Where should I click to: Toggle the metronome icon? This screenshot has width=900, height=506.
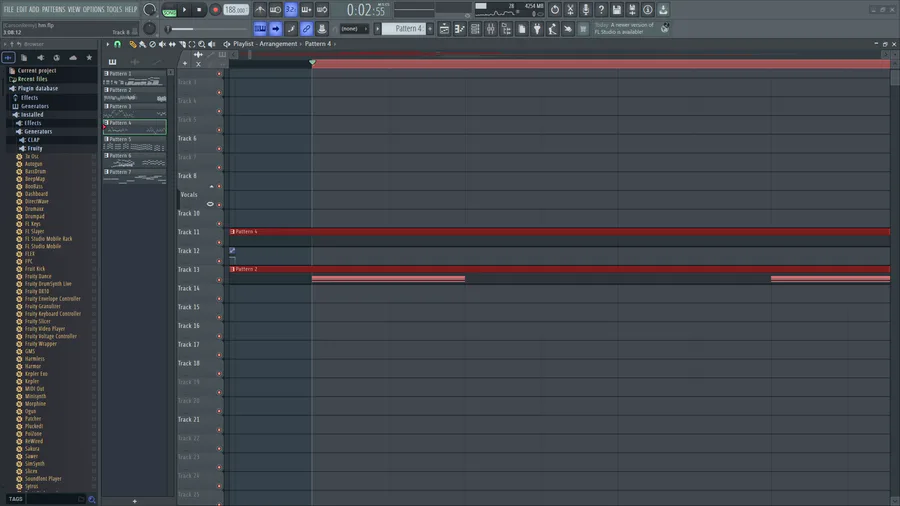click(x=260, y=10)
